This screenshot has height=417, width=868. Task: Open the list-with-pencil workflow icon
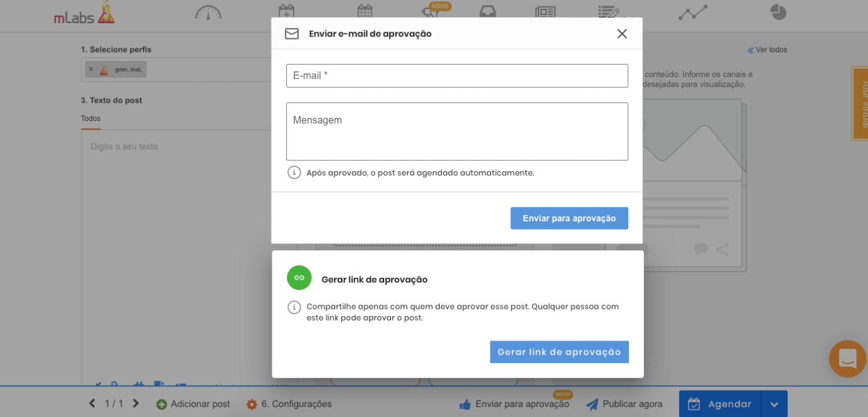click(609, 13)
